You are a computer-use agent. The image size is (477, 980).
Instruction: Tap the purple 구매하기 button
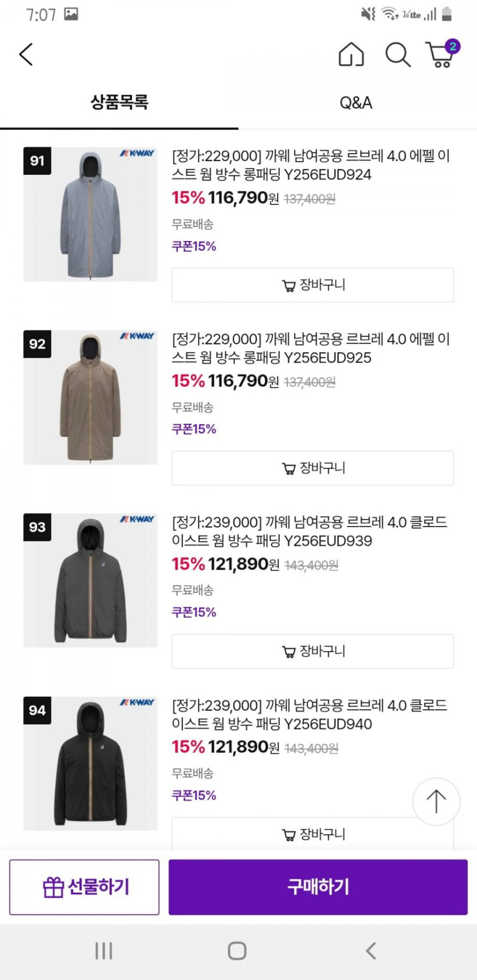click(x=318, y=887)
